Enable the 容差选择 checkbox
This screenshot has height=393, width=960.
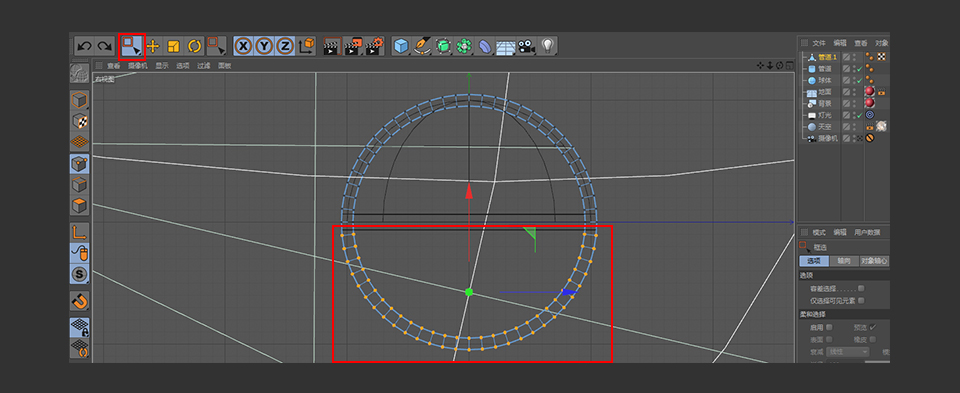[861, 288]
